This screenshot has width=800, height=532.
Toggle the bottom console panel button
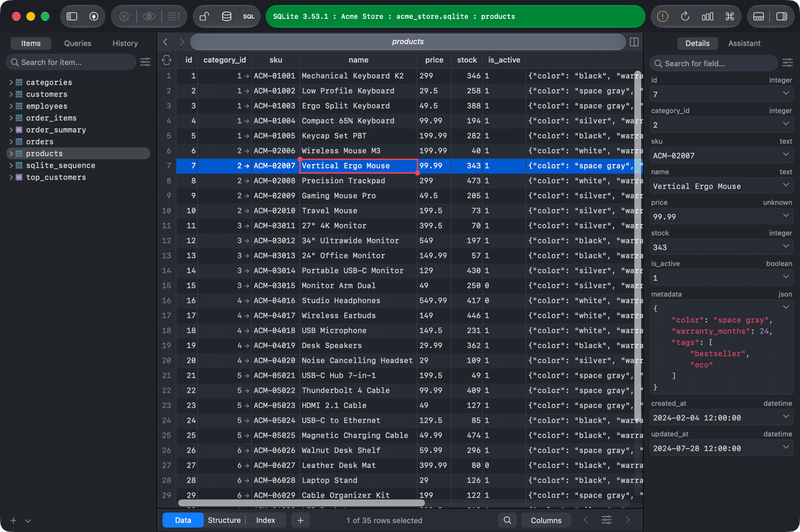(758, 16)
